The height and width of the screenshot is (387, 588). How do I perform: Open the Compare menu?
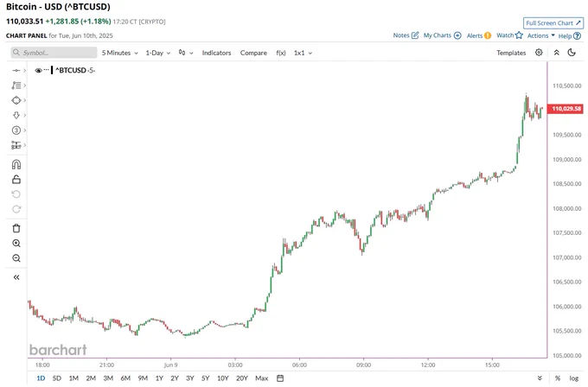pos(253,53)
